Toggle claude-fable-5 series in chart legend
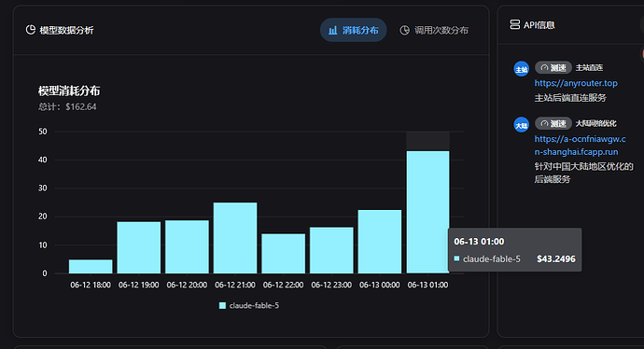 tap(249, 305)
